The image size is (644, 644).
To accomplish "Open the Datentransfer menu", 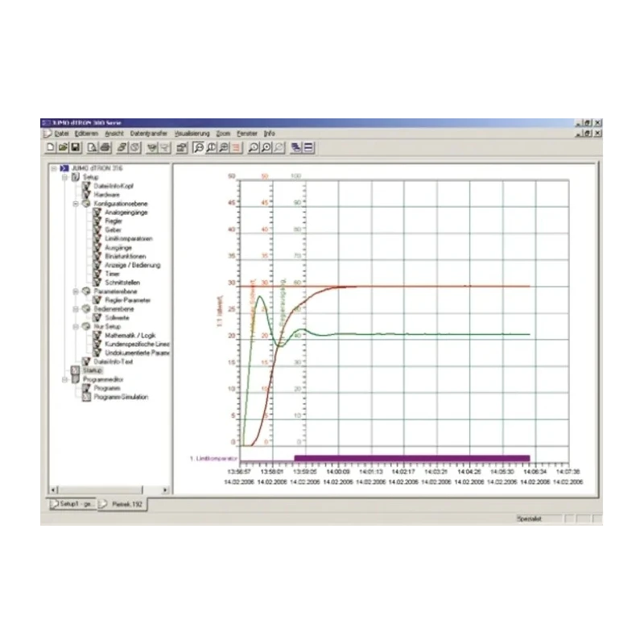I will click(x=149, y=134).
